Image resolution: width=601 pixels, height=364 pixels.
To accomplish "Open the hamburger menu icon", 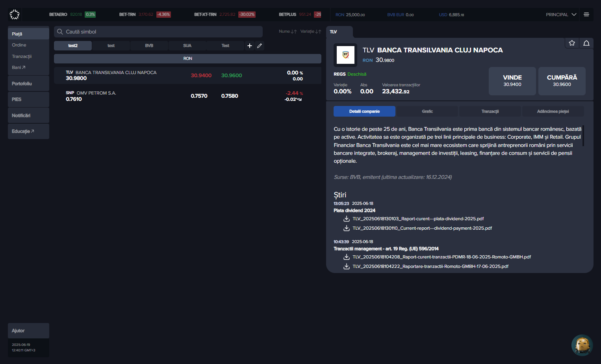I will click(586, 15).
